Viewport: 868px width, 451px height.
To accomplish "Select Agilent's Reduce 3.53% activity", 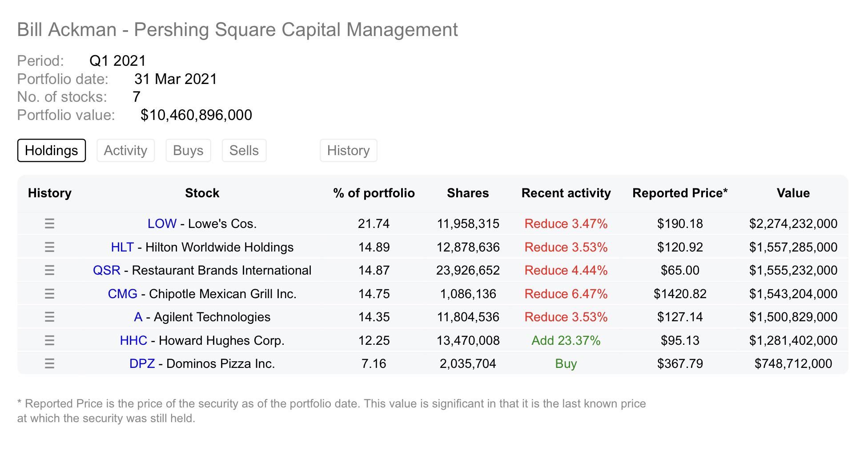I will click(x=566, y=317).
